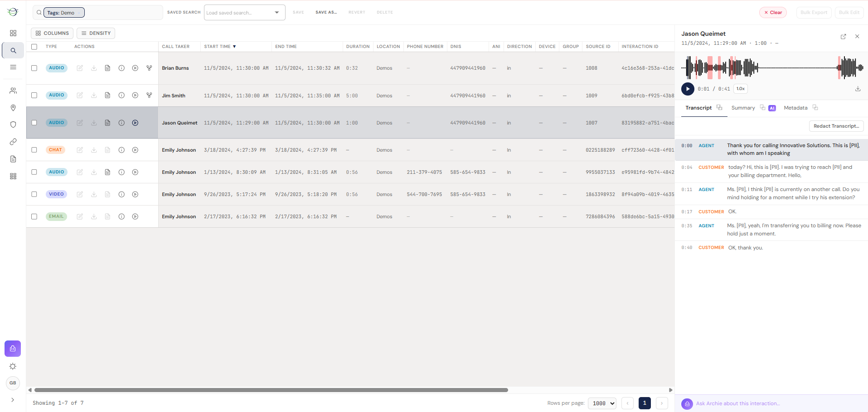The height and width of the screenshot is (412, 868).
Task: Tick the Jim Smith row checkbox
Action: pos(34,96)
